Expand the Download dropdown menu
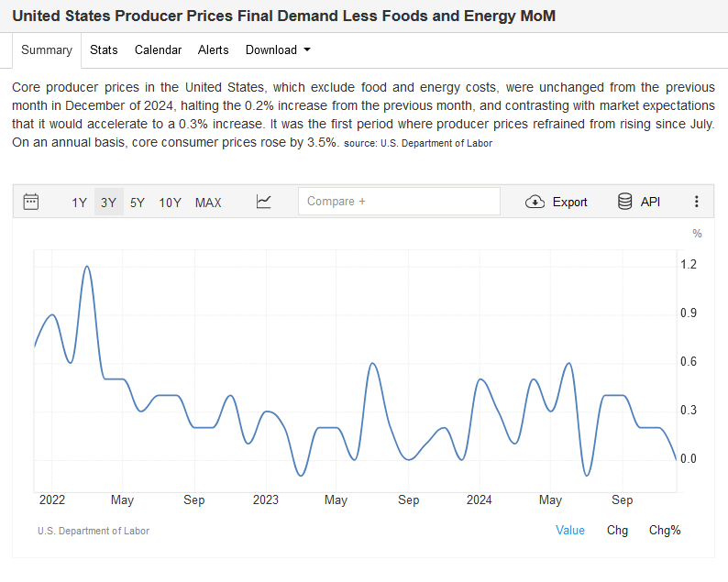Image resolution: width=728 pixels, height=582 pixels. pyautogui.click(x=278, y=49)
